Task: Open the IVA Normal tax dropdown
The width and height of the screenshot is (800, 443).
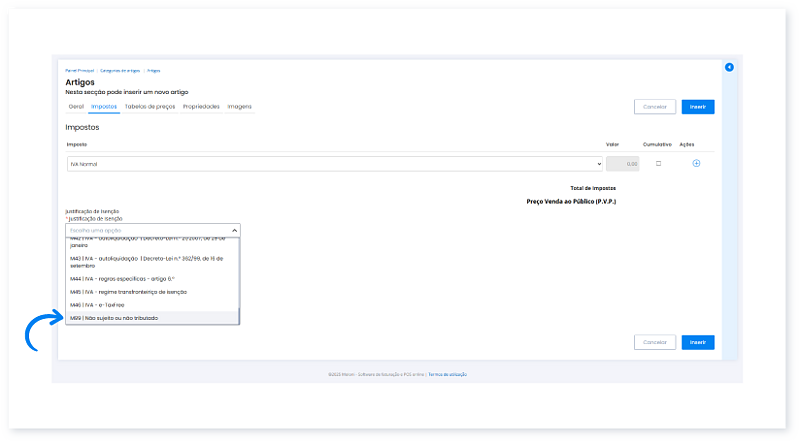Action: (335, 163)
